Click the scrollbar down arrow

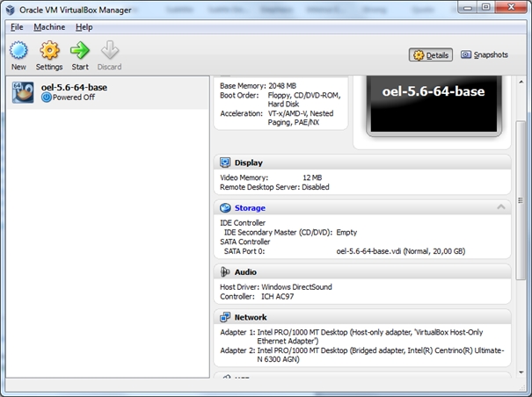(x=521, y=372)
